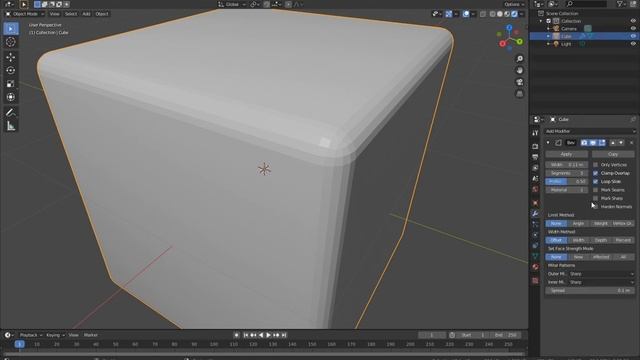Select the Move tool
The image size is (640, 360).
tap(11, 57)
